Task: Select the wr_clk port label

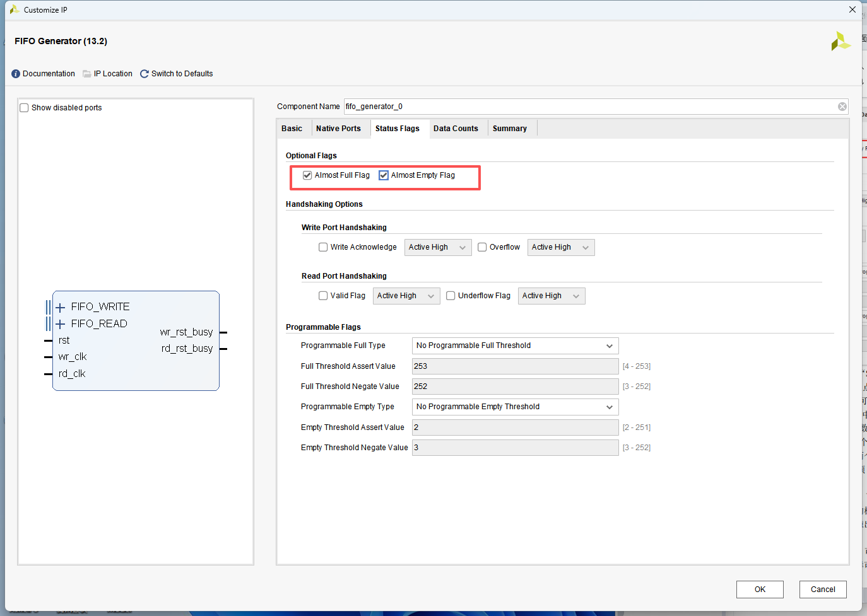Action: tap(73, 357)
